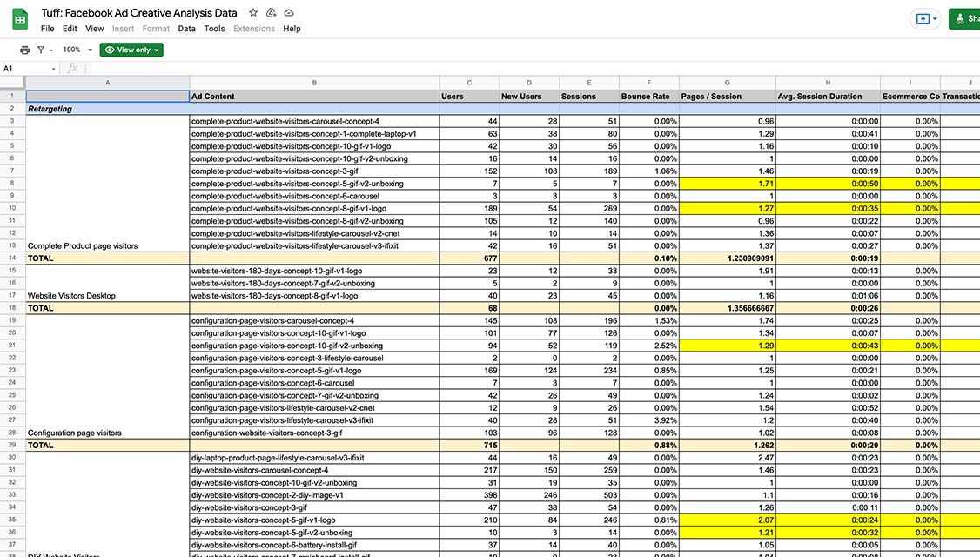Open the Data menu

(x=186, y=29)
